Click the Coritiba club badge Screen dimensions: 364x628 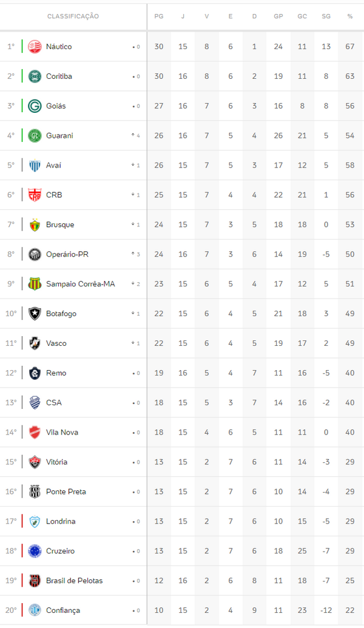[35, 76]
